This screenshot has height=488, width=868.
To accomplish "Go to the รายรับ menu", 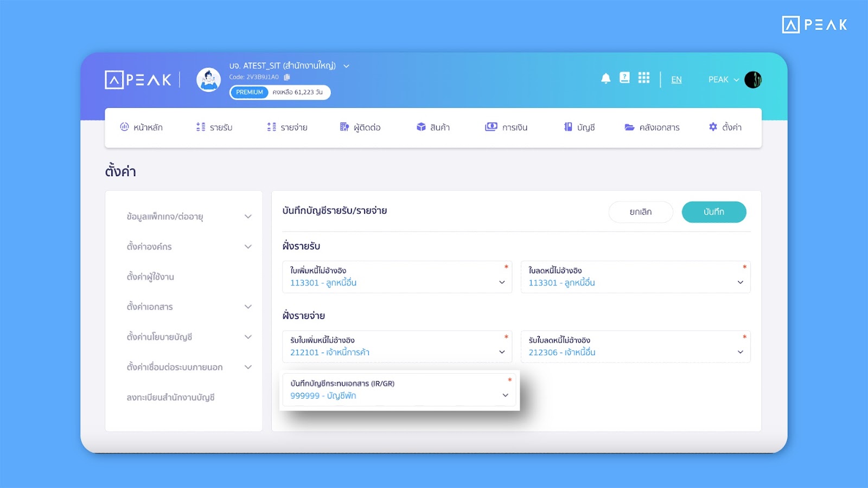I will [214, 127].
